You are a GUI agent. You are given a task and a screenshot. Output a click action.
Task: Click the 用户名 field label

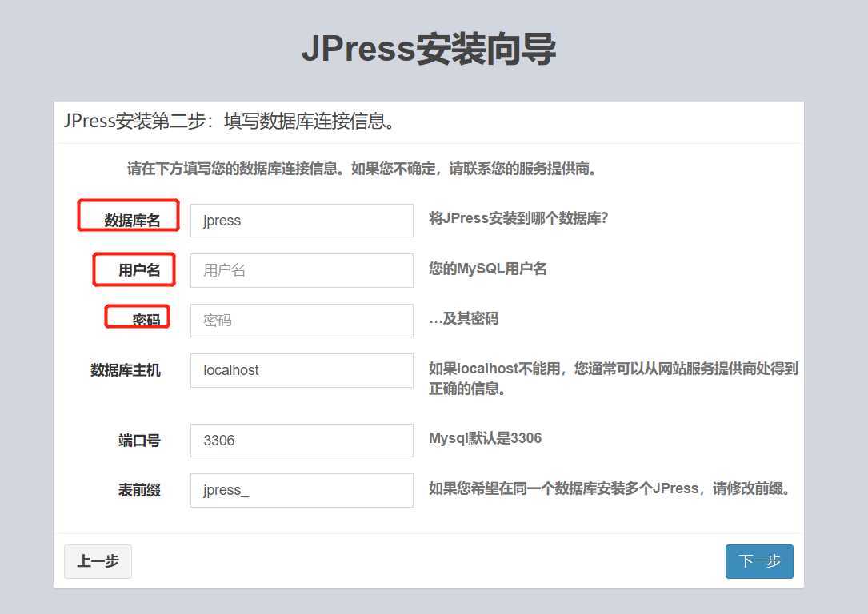point(139,270)
